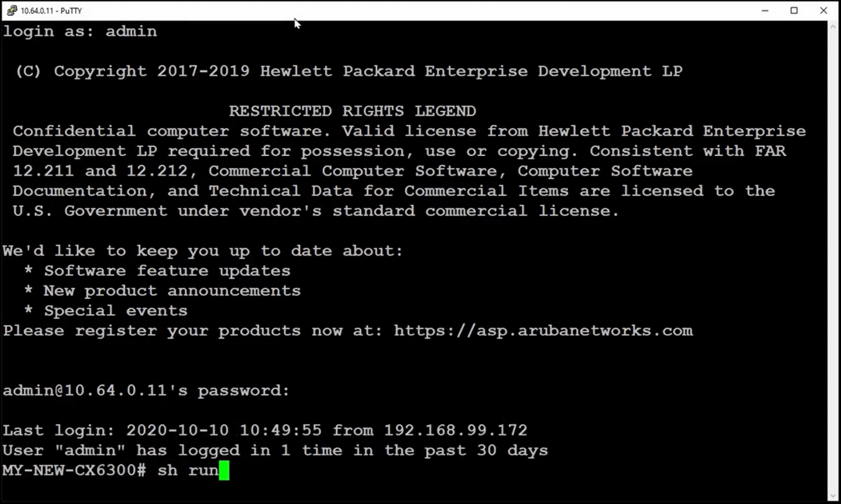Click the link https://asp.arubanetworks.com

[x=543, y=331]
